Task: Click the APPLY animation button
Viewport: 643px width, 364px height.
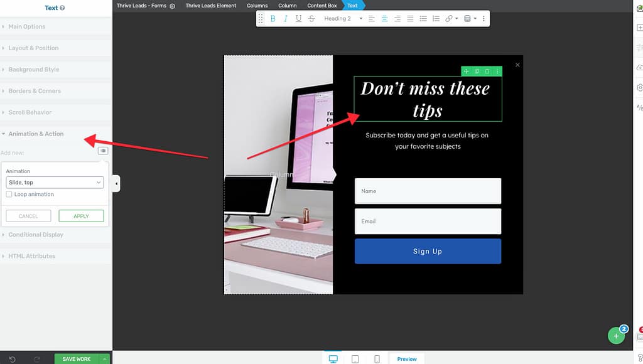Action: click(81, 216)
